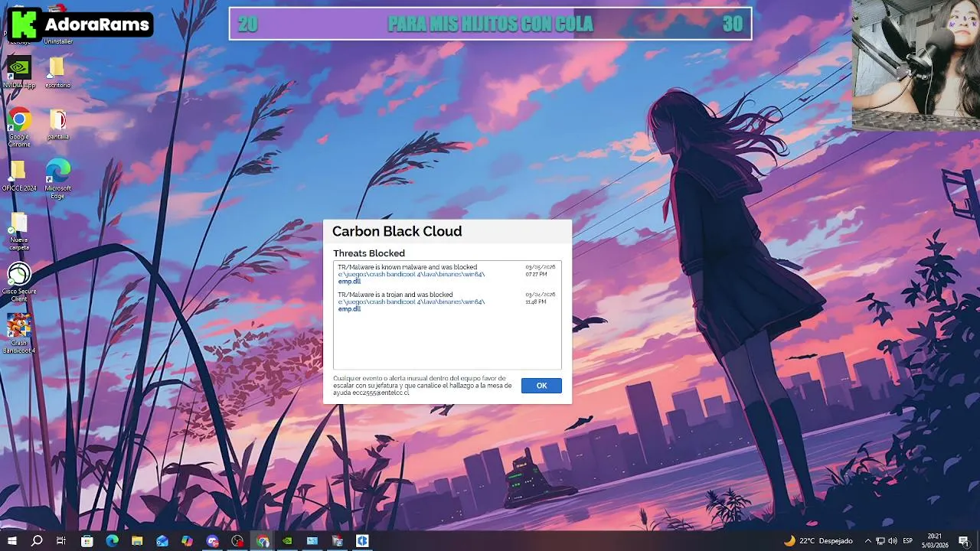This screenshot has height=551, width=980.
Task: Change the ESP input language
Action: pos(908,540)
